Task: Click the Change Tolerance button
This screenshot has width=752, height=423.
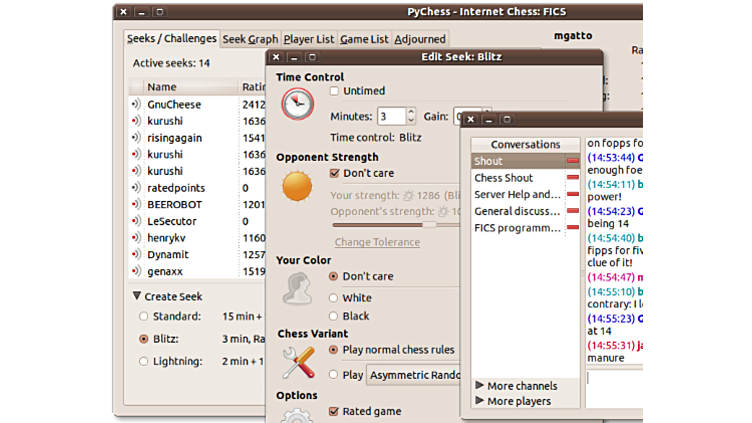Action: [x=377, y=242]
